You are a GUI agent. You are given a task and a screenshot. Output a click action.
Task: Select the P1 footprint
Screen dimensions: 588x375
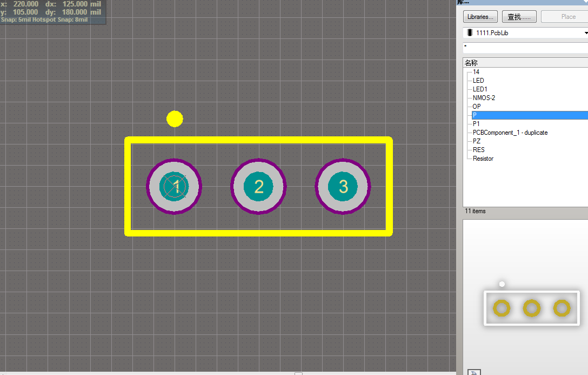476,123
